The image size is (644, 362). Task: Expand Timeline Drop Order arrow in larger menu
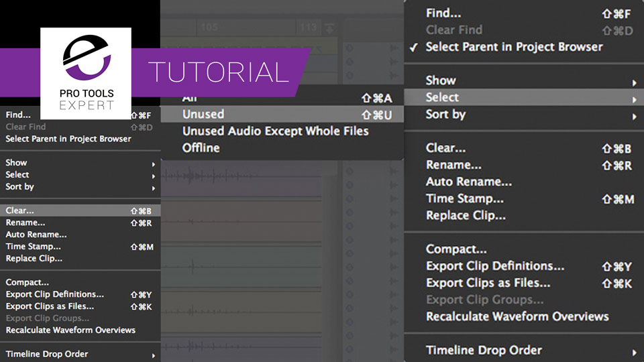635,352
